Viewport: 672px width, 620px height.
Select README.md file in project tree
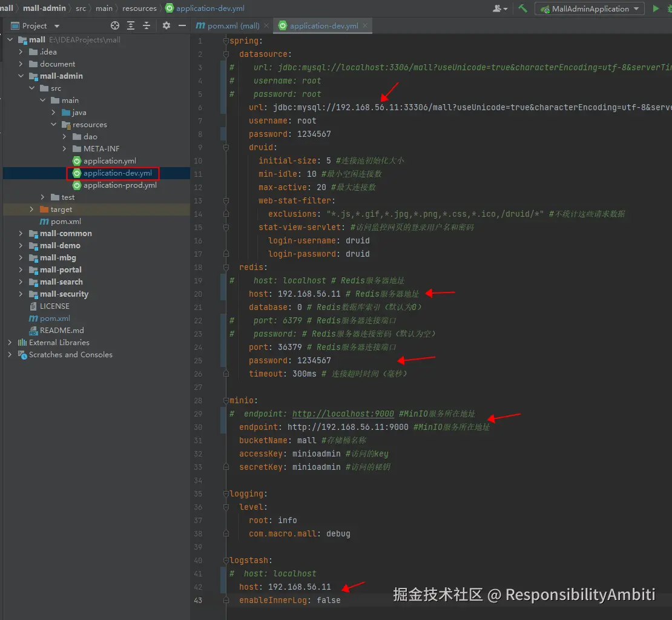pos(61,331)
